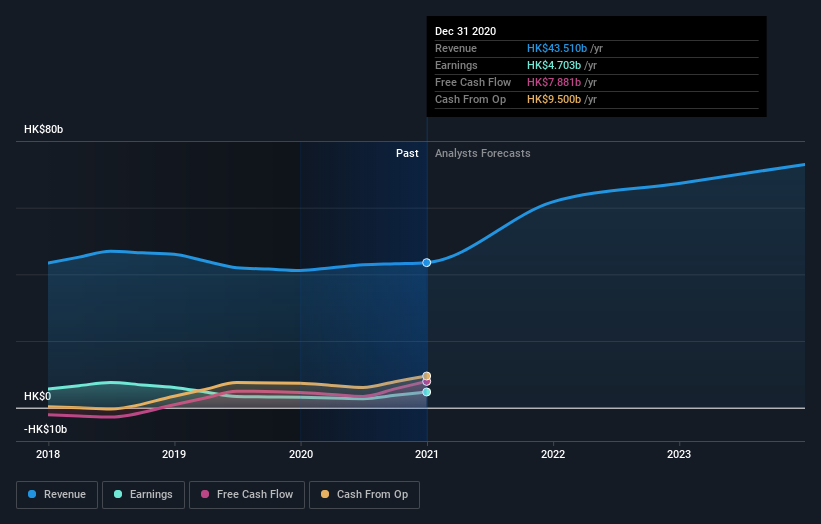Click the Free Cash Flow label in tooltip
Screen dimensions: 821x524
coord(473,82)
